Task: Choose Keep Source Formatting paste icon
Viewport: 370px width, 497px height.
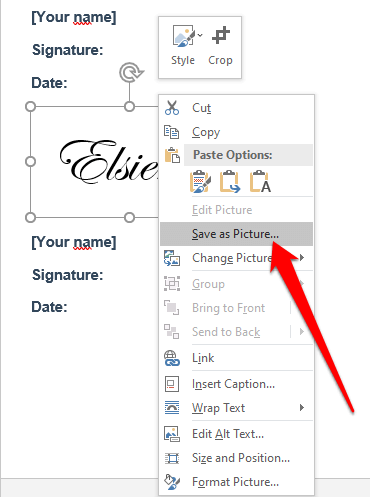Action: 200,182
